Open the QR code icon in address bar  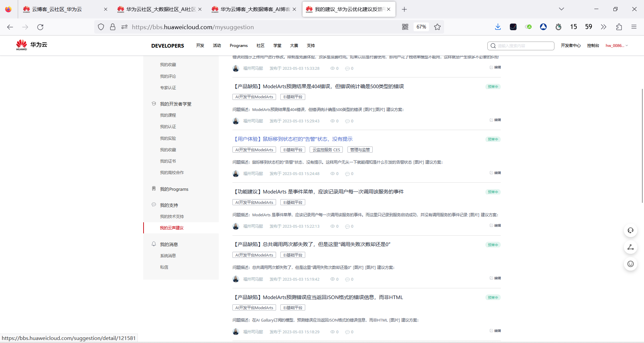click(x=405, y=27)
